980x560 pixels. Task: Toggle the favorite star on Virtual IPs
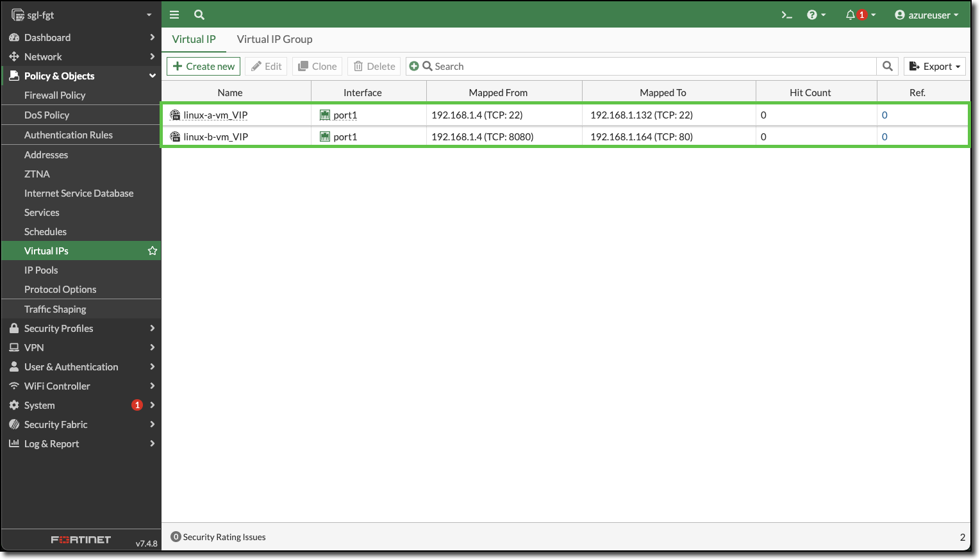pyautogui.click(x=153, y=251)
